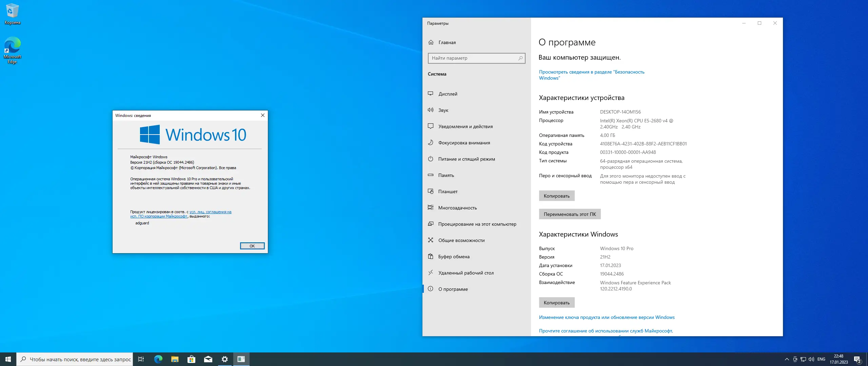Show hidden tray icons chevron
Screen dimensions: 868x366
click(787, 359)
